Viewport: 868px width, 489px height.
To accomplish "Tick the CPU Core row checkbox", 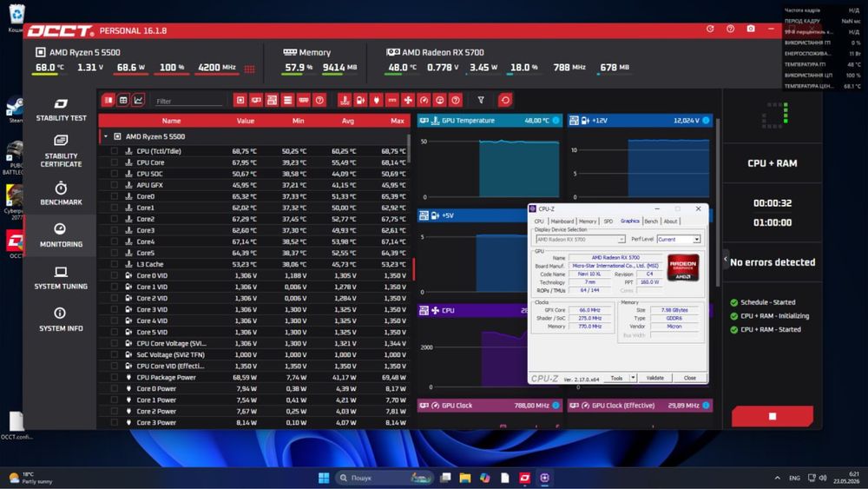I will tap(114, 162).
